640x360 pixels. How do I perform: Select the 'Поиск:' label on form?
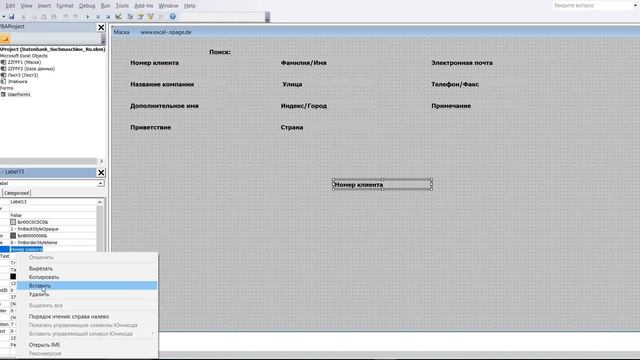pyautogui.click(x=220, y=52)
